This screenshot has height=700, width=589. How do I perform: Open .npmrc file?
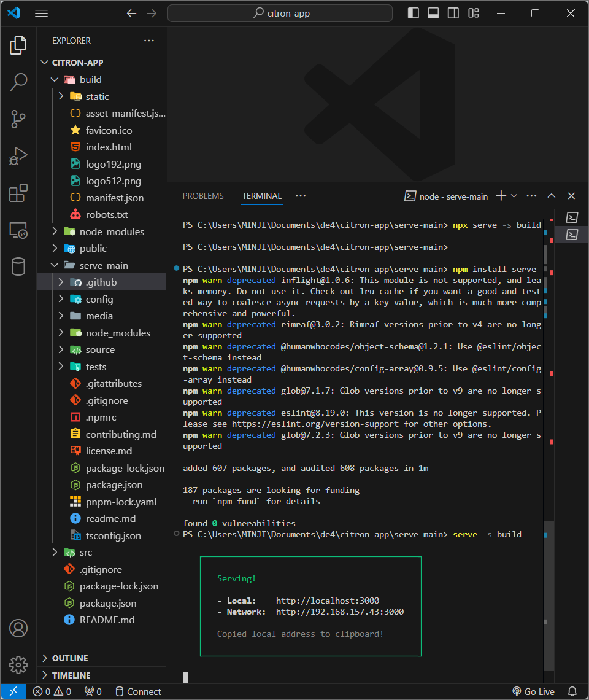click(x=102, y=418)
